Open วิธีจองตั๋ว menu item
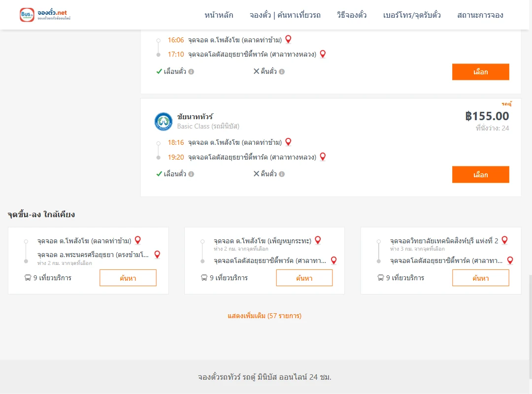The width and height of the screenshot is (532, 394). [352, 15]
